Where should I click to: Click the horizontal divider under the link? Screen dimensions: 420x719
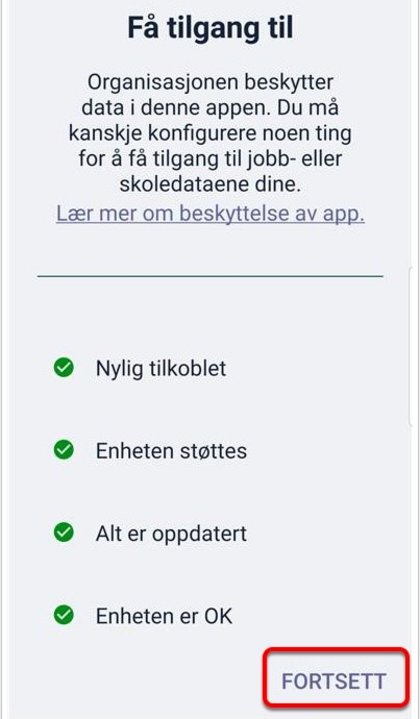210,276
